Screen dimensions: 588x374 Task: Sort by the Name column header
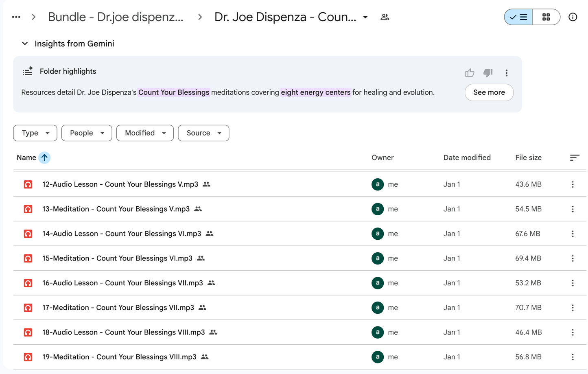(x=26, y=157)
